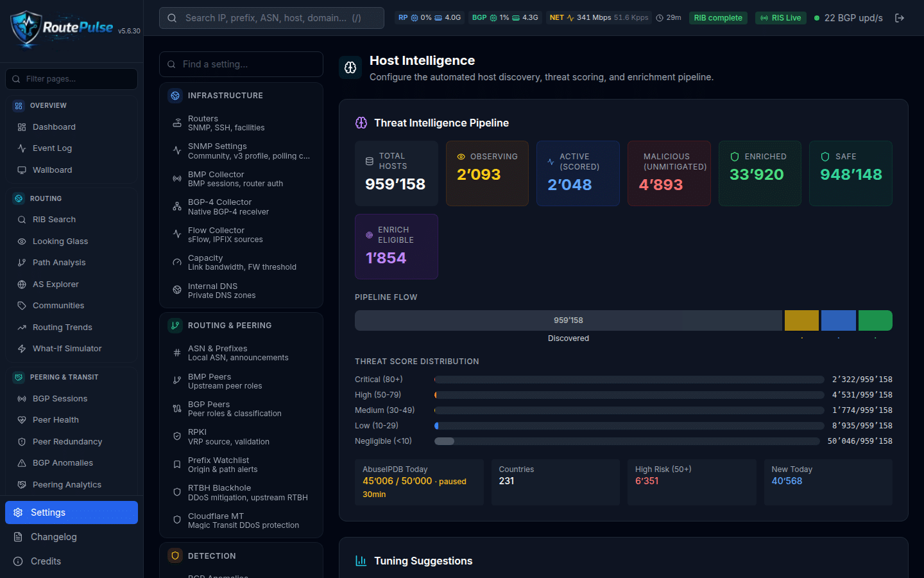This screenshot has width=924, height=578.
Task: Click the logout icon in top bar
Action: point(900,18)
